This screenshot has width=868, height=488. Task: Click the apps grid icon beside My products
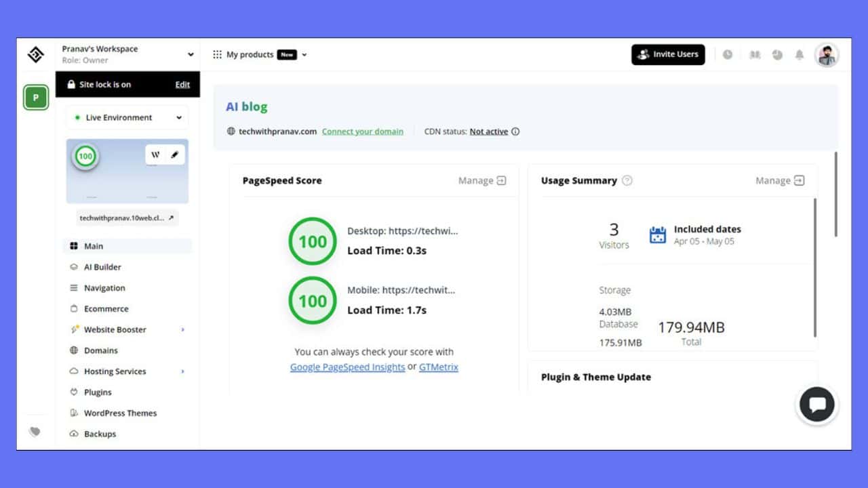(217, 55)
